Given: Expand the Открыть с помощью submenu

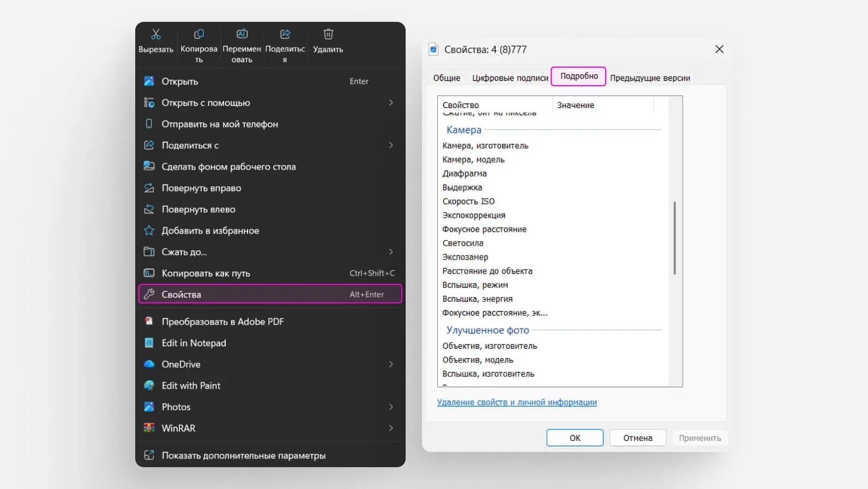Looking at the screenshot, I should coord(391,103).
